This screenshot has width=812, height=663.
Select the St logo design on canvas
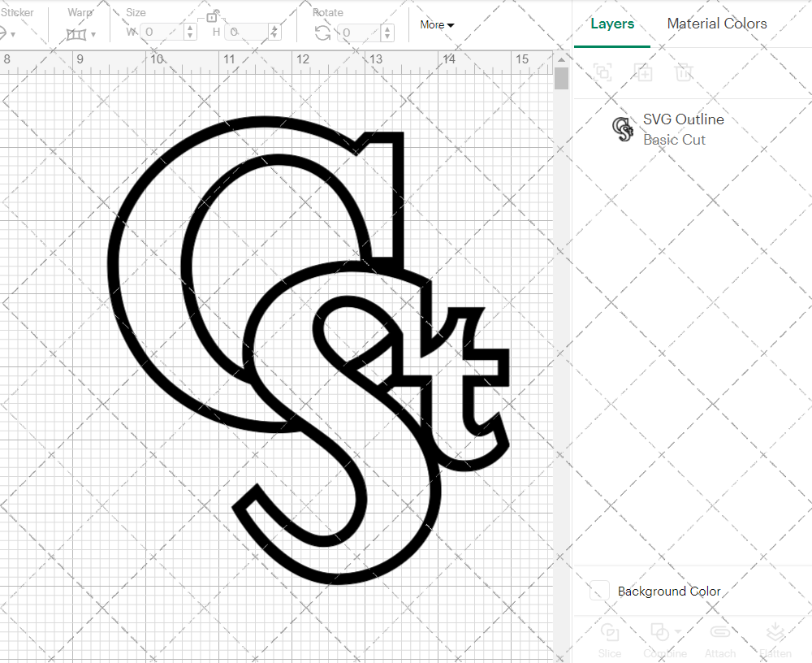pyautogui.click(x=309, y=350)
